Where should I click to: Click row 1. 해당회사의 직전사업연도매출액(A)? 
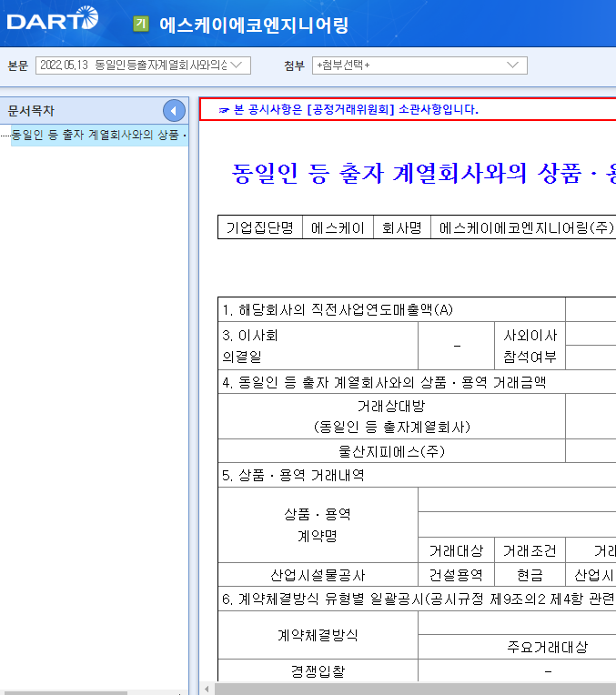pos(391,309)
